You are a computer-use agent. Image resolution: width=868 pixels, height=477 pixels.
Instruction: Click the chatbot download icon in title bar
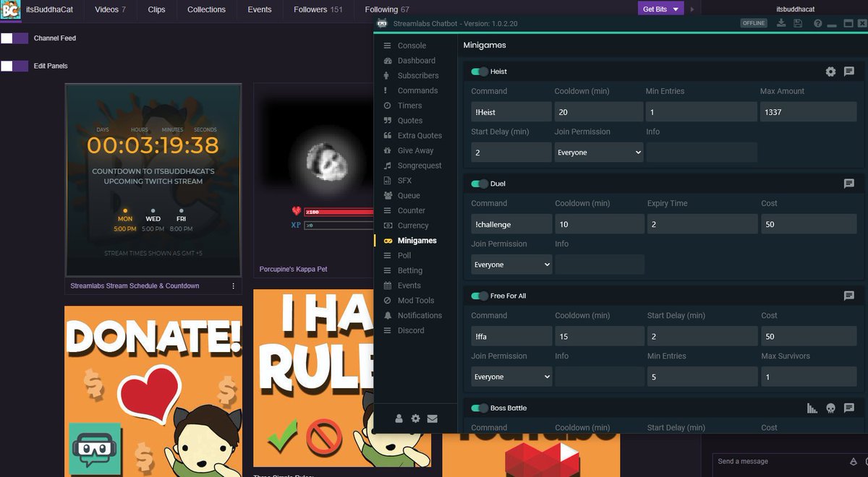pos(781,23)
